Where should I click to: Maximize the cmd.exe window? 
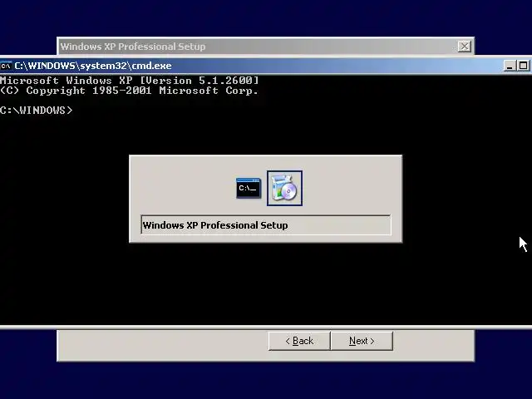click(x=523, y=66)
